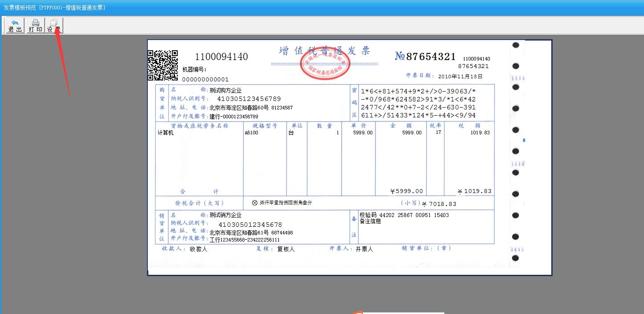The image size is (644, 314).
Task: Click the invoice code 1100094140
Action: 221,56
